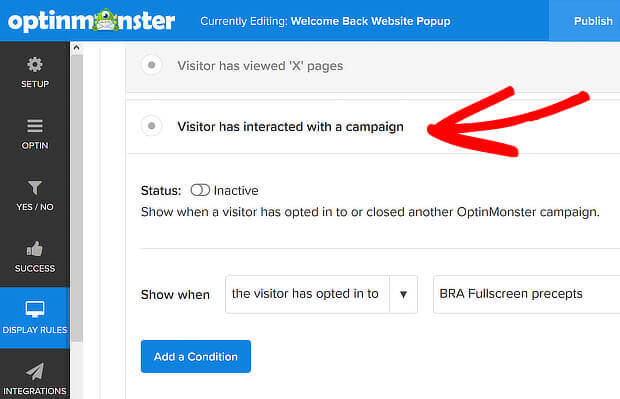Image resolution: width=620 pixels, height=399 pixels.
Task: Click the vertical scrollbar thumb
Action: pyautogui.click(x=77, y=198)
